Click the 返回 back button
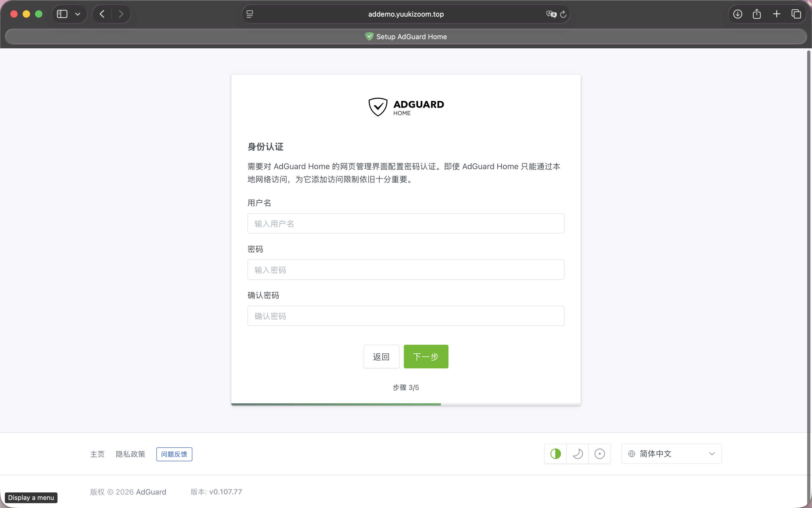812x508 pixels. [381, 357]
